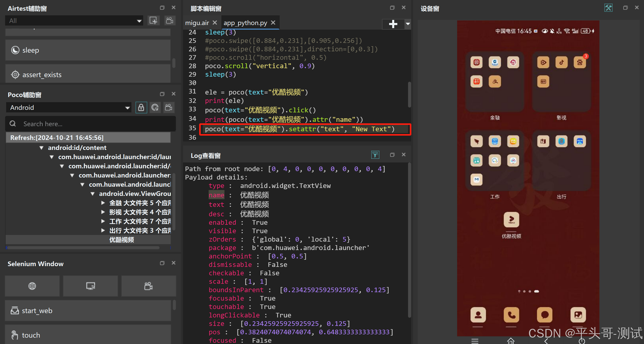The width and height of the screenshot is (644, 344).
Task: Click the Poco record icon next to refresh
Action: 169,108
